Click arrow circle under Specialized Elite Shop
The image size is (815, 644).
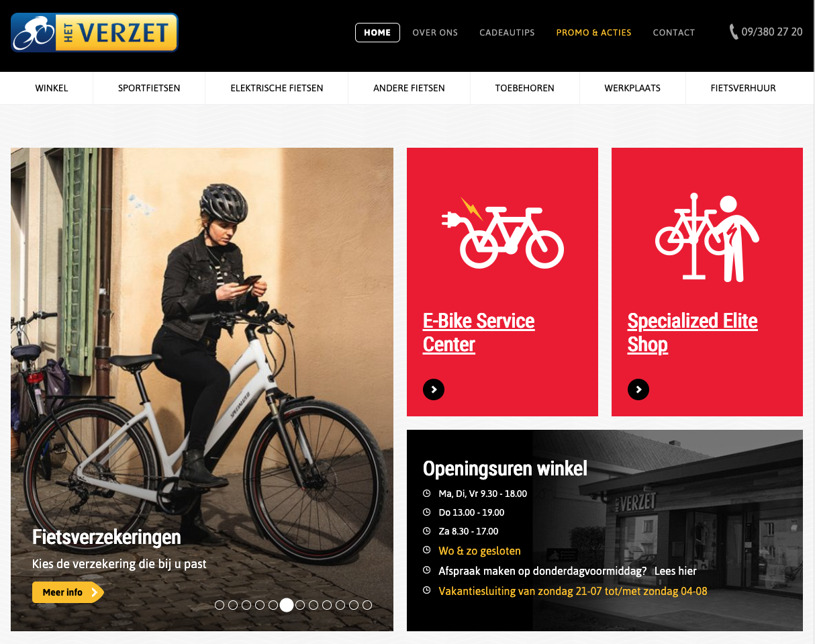click(638, 389)
